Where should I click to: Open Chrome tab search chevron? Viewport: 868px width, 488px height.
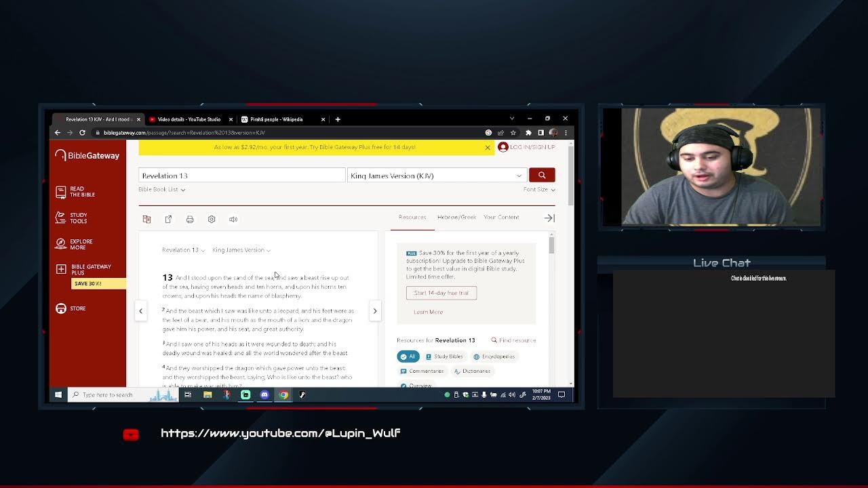click(512, 119)
